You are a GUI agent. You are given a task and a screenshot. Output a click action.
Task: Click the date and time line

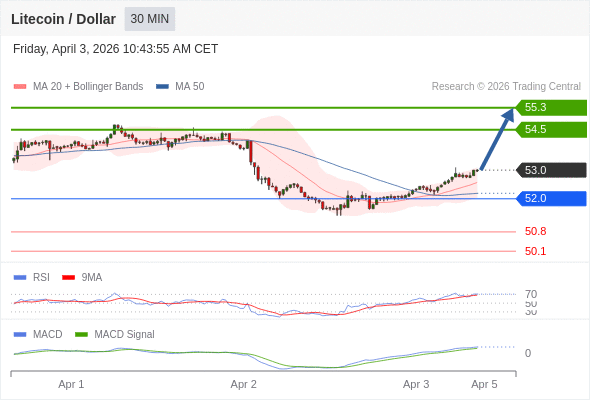pyautogui.click(x=116, y=49)
